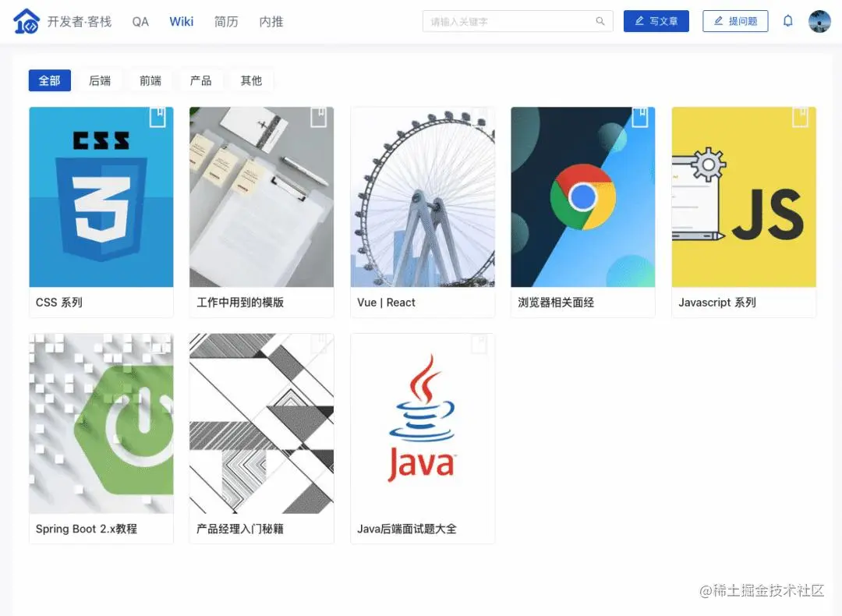This screenshot has height=616, width=842.
Task: Filter by the 其他 category tab
Action: (x=251, y=80)
